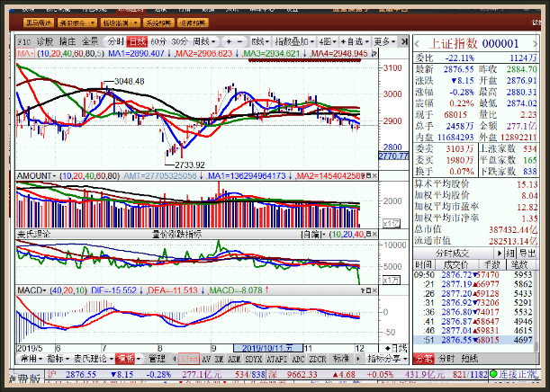Click the first orange button before 板块监测
550x392 pixels.
39,22
